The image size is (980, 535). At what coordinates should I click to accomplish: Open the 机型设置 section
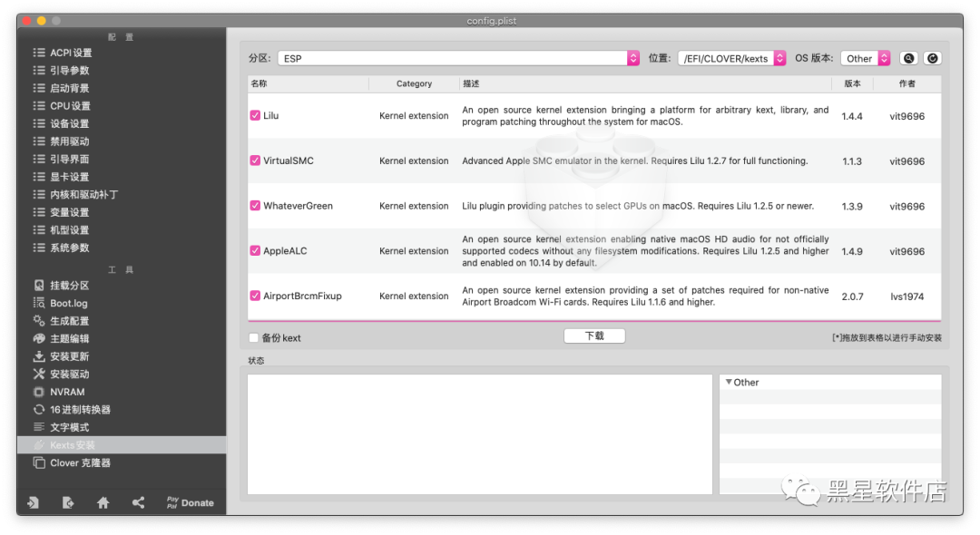click(x=69, y=229)
